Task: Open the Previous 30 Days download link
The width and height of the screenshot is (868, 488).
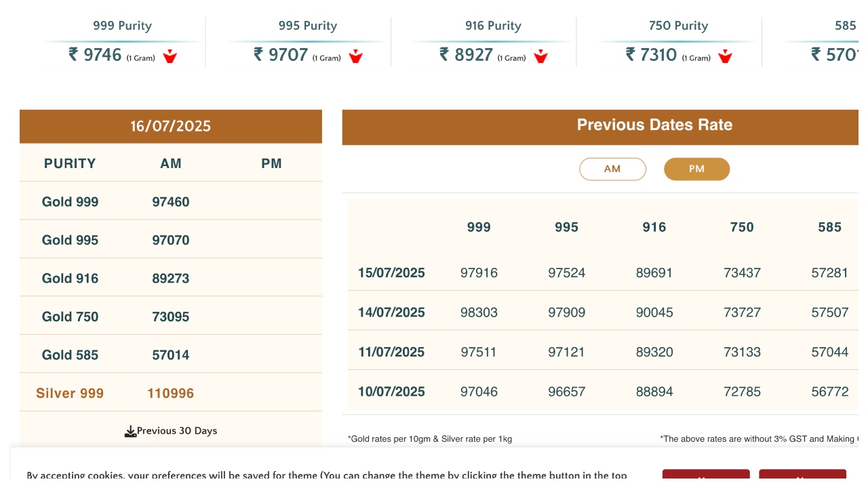Action: pyautogui.click(x=177, y=431)
